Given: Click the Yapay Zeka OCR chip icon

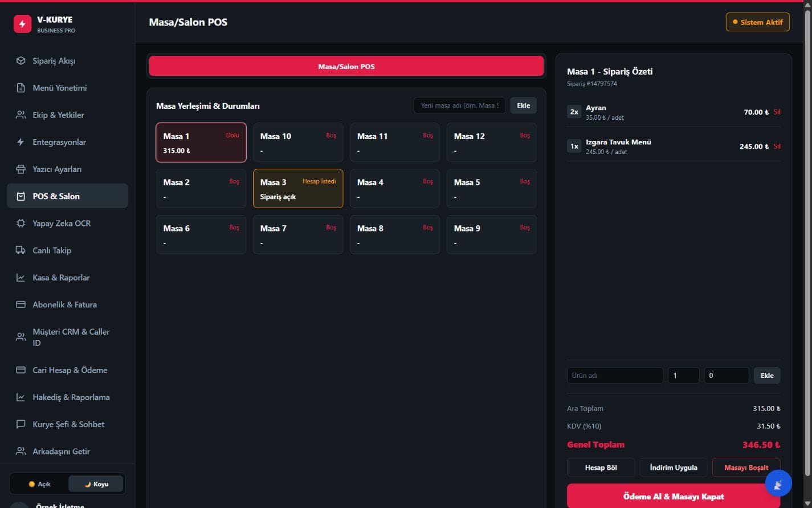Looking at the screenshot, I should click(21, 223).
